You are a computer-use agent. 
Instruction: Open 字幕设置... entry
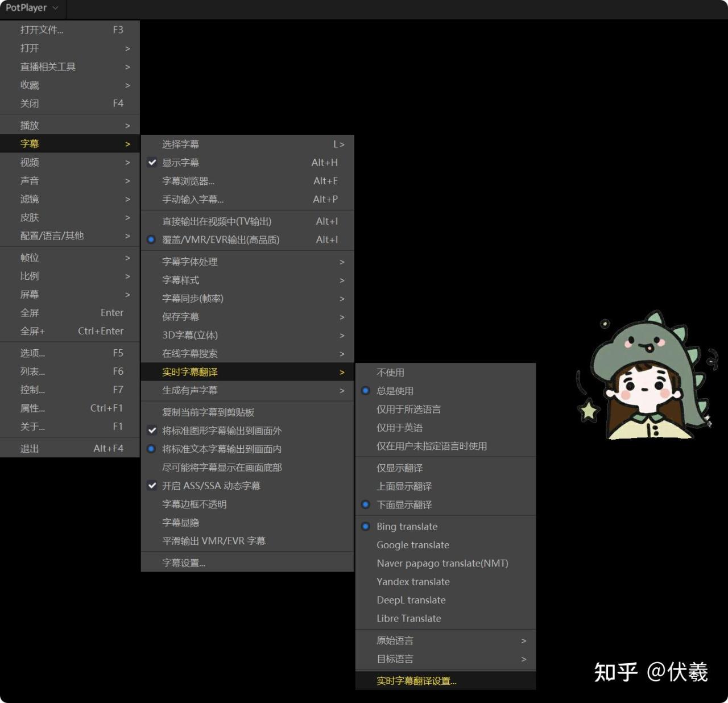pos(184,563)
